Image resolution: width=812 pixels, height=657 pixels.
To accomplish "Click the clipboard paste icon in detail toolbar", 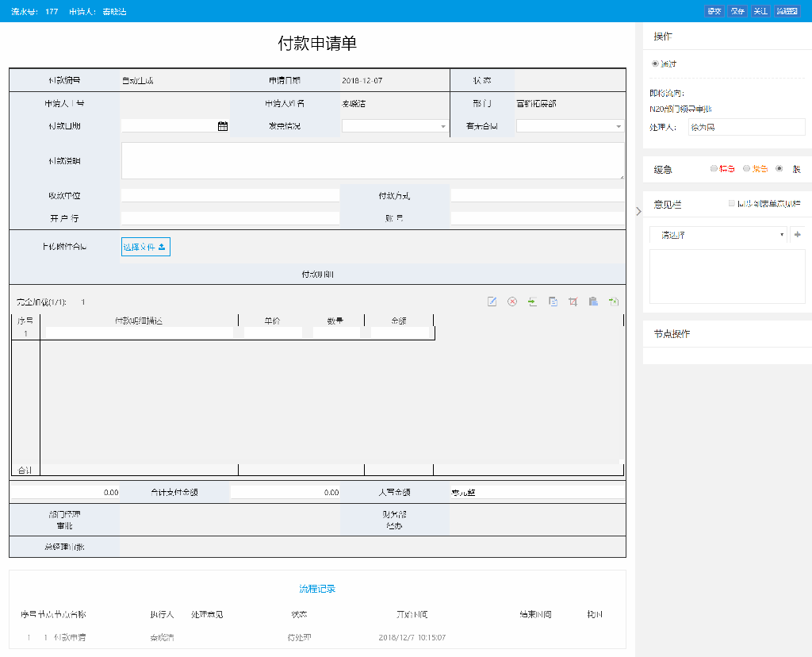I will point(593,302).
